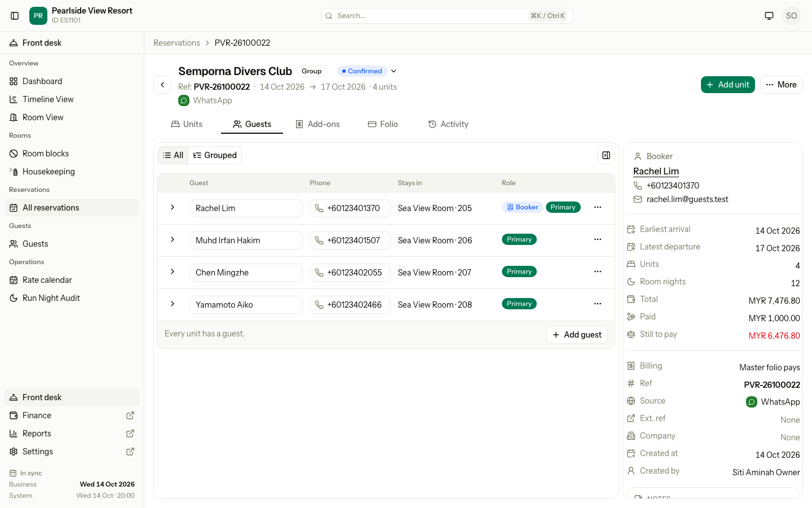This screenshot has width=812, height=508.
Task: Open the Folio tab
Action: pos(383,124)
